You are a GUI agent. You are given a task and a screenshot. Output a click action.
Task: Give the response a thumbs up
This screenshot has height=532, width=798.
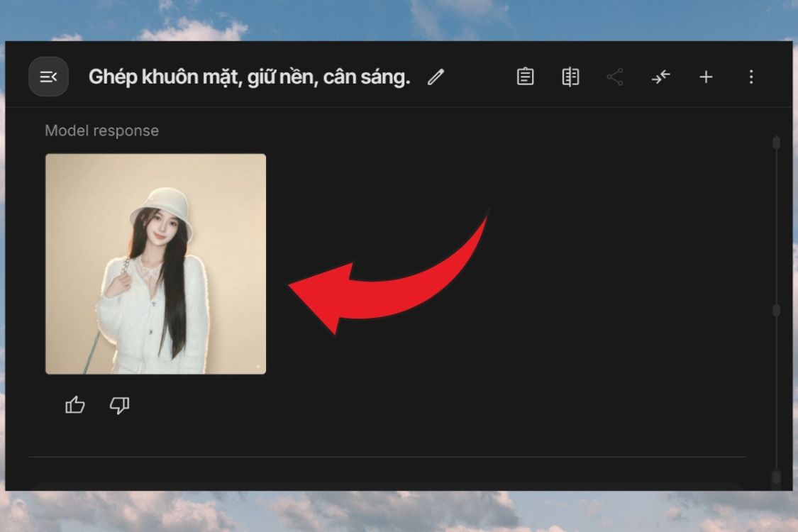pos(75,405)
